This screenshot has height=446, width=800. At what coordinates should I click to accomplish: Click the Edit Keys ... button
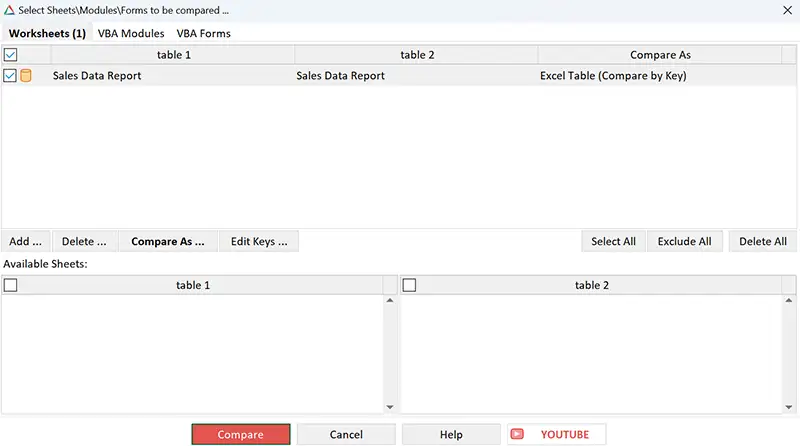259,241
